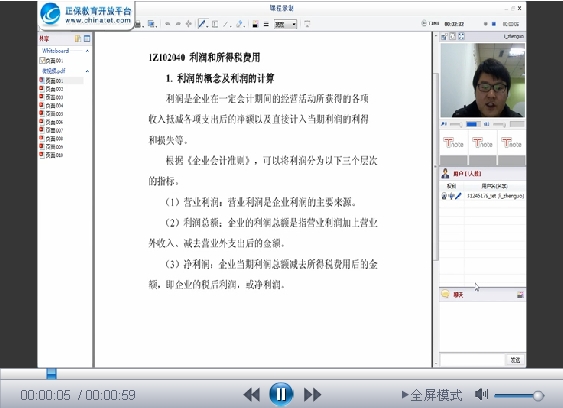The image size is (563, 408).
Task: Click first icon above webcam video
Action: [x=444, y=36]
